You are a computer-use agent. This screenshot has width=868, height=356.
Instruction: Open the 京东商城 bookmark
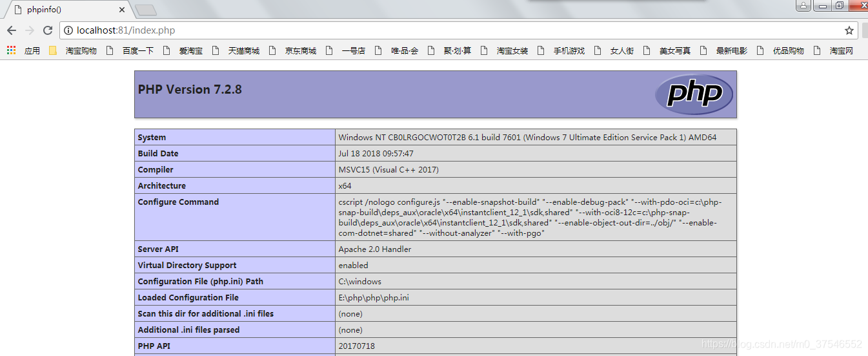[x=292, y=50]
